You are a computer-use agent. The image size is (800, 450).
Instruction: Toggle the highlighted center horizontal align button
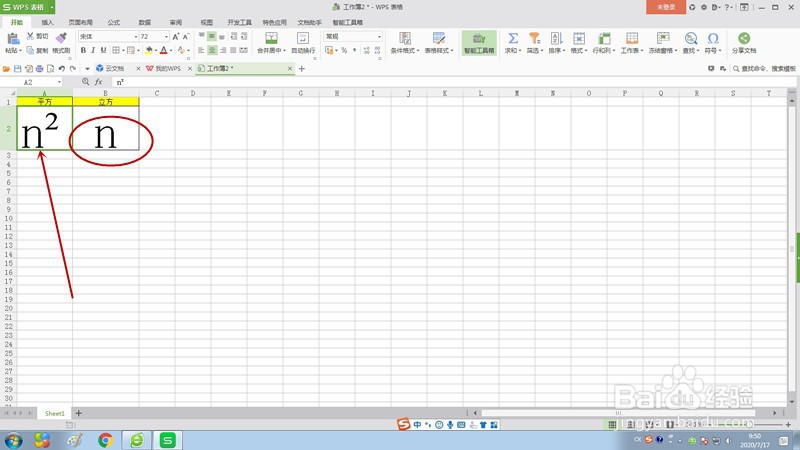click(212, 51)
